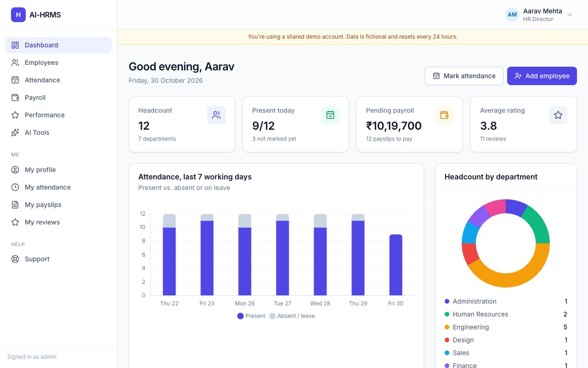Image resolution: width=588 pixels, height=368 pixels.
Task: Click the Design legend row
Action: point(506,340)
